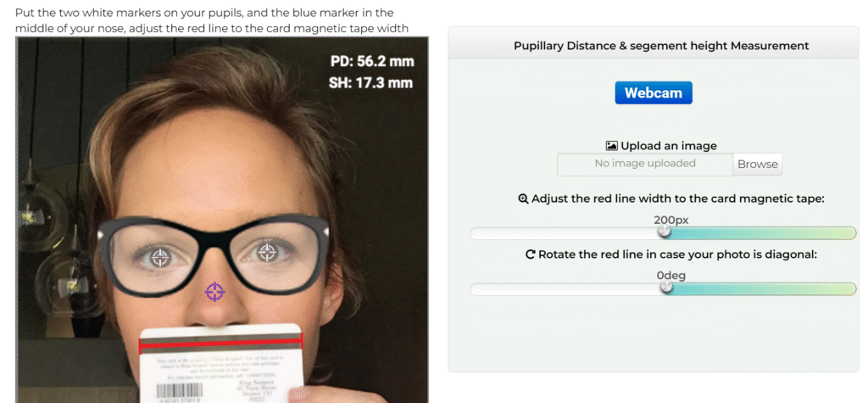The image size is (868, 403).
Task: Click the No image uploaded field
Action: pos(645,164)
